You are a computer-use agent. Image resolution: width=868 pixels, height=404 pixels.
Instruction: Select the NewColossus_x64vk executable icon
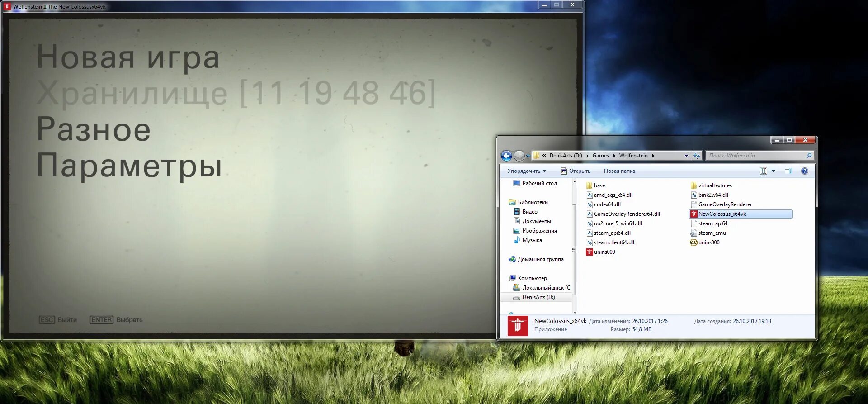tap(694, 214)
